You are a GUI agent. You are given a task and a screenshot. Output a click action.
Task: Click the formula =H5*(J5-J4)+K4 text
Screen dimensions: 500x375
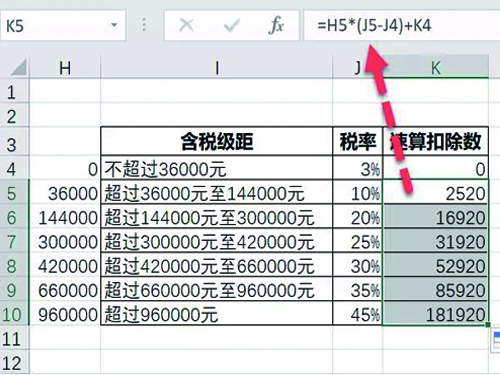point(374,25)
